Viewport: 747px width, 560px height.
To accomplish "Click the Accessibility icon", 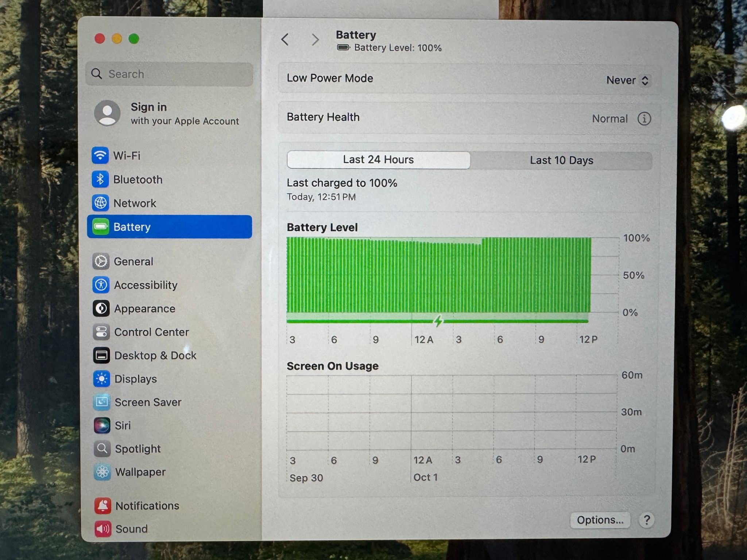I will pyautogui.click(x=101, y=285).
